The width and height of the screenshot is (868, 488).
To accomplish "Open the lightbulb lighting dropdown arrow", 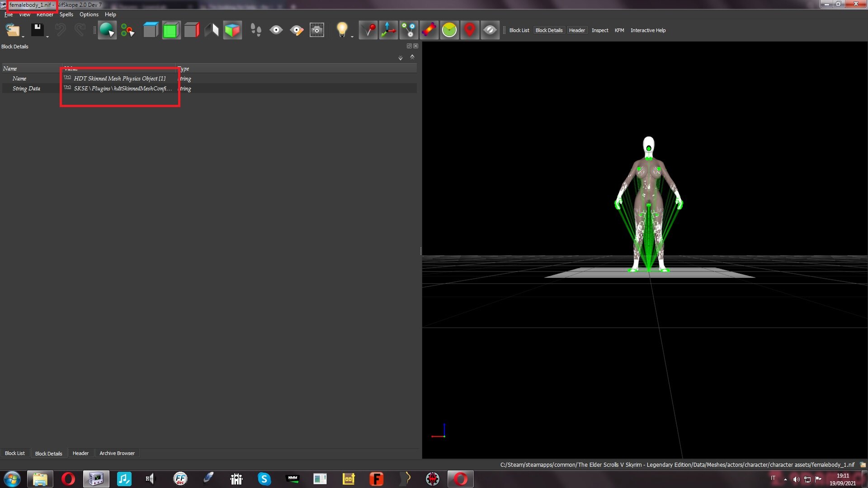I will (352, 36).
